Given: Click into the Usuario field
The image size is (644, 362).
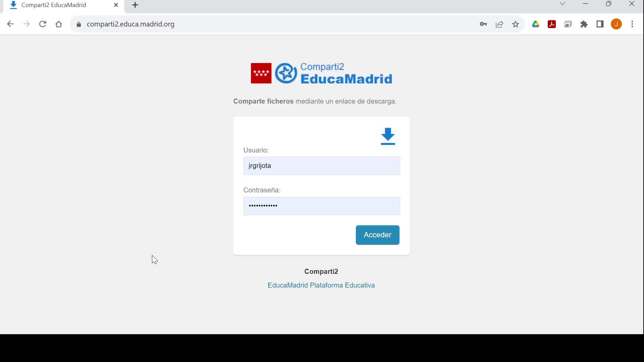Looking at the screenshot, I should click(321, 166).
